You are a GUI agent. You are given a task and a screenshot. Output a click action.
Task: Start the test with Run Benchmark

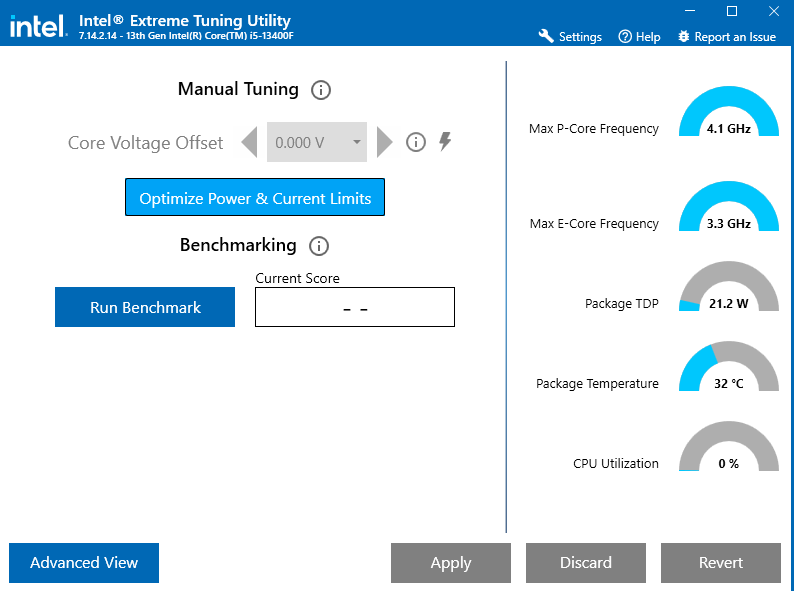(x=145, y=307)
